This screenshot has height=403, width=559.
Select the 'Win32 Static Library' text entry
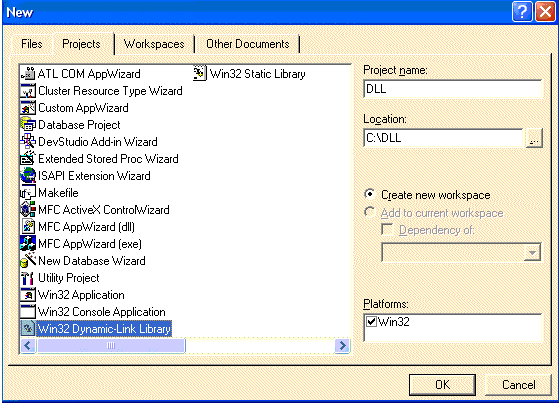point(258,73)
